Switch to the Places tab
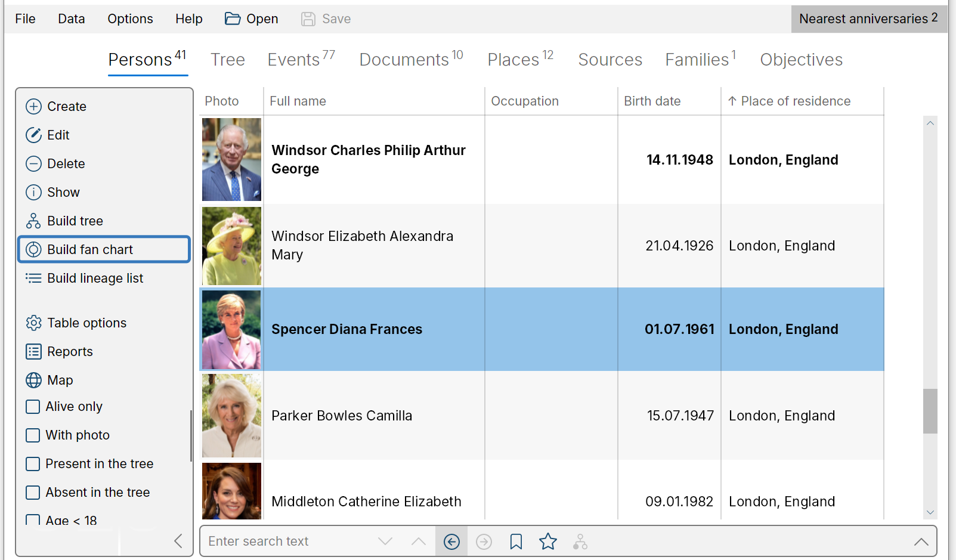This screenshot has height=560, width=956. pos(520,60)
